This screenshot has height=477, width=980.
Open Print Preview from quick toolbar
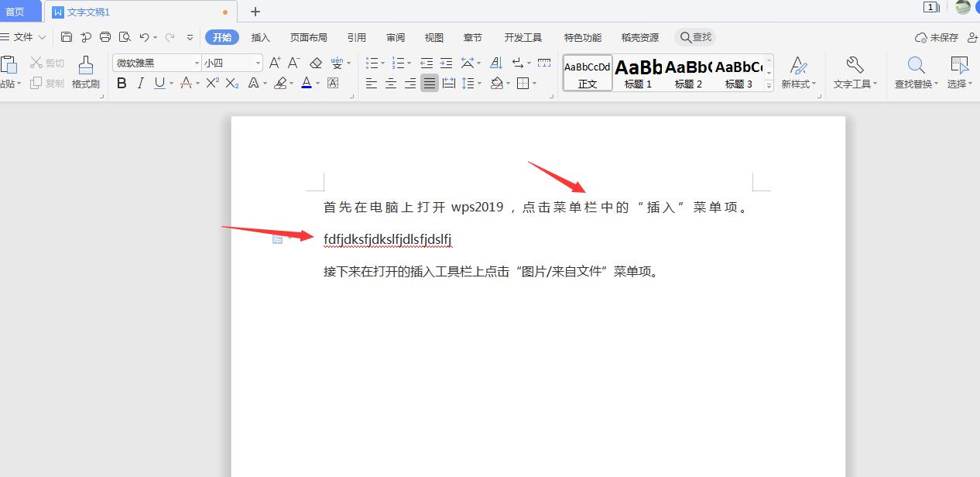pyautogui.click(x=125, y=37)
